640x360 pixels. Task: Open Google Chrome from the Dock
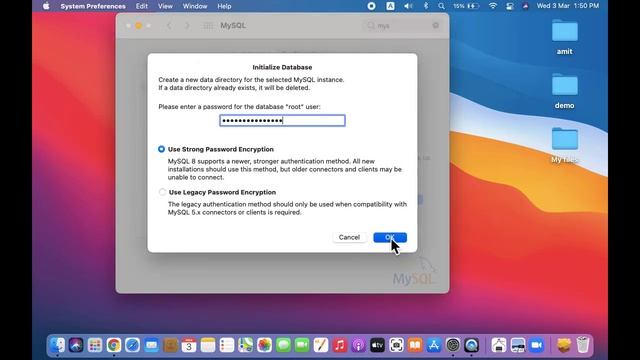click(114, 345)
